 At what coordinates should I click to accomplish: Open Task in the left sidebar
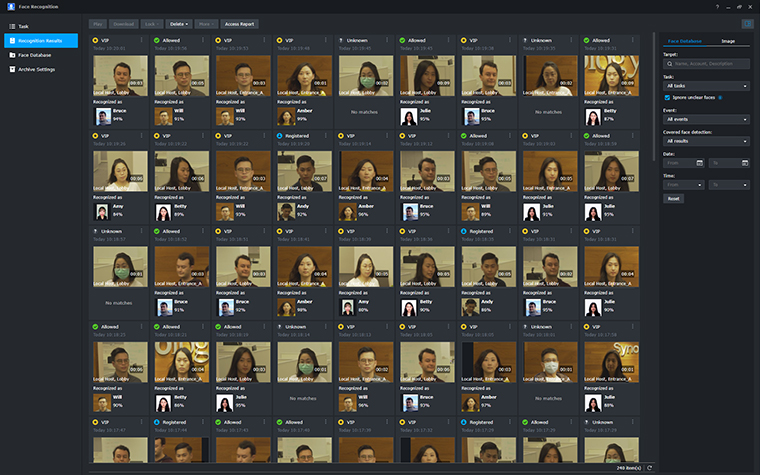(x=41, y=26)
